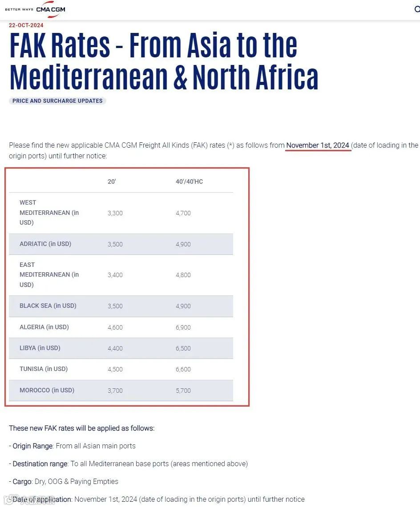Click Algeria's 40'/40'HC rate 6,900

tap(183, 327)
